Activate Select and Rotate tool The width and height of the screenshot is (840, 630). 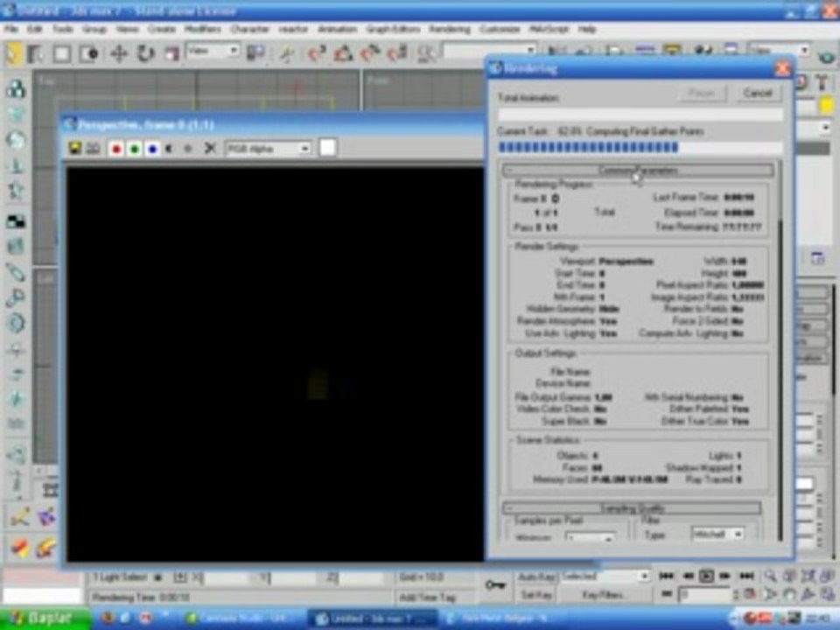145,53
